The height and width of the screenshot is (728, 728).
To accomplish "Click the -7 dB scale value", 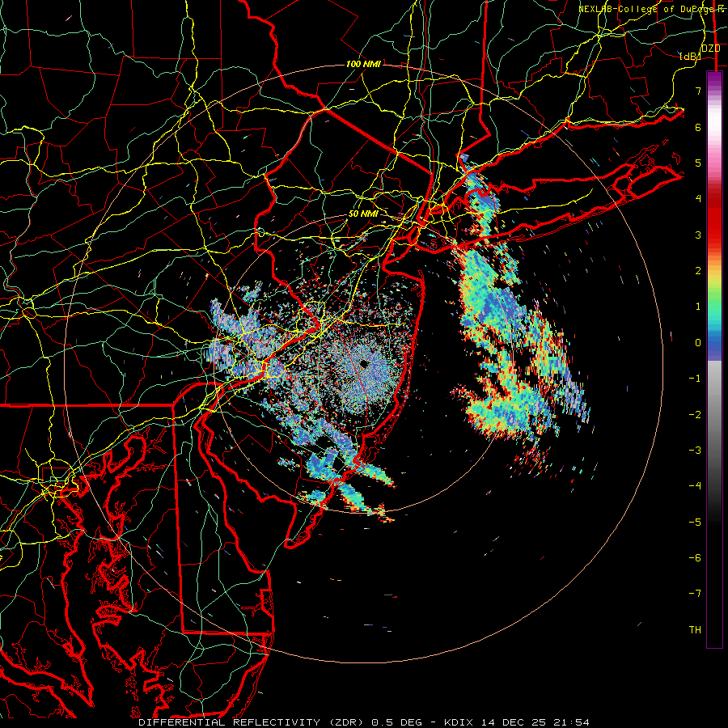I will (x=695, y=594).
